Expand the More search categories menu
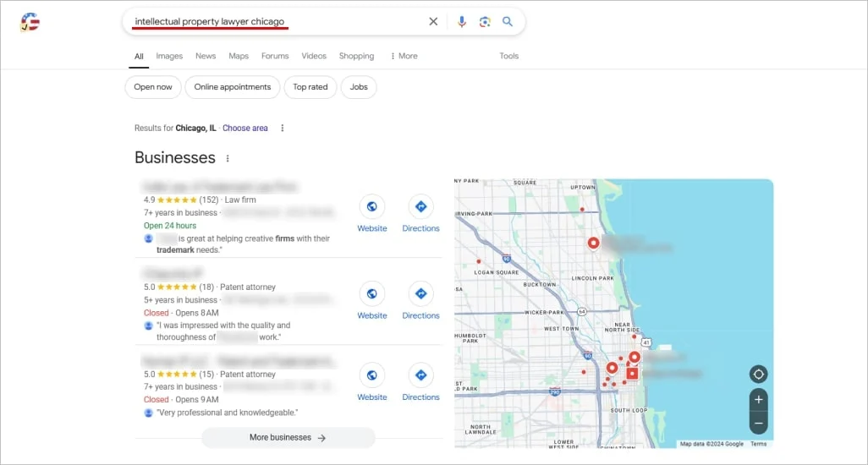This screenshot has width=868, height=465. coord(404,56)
